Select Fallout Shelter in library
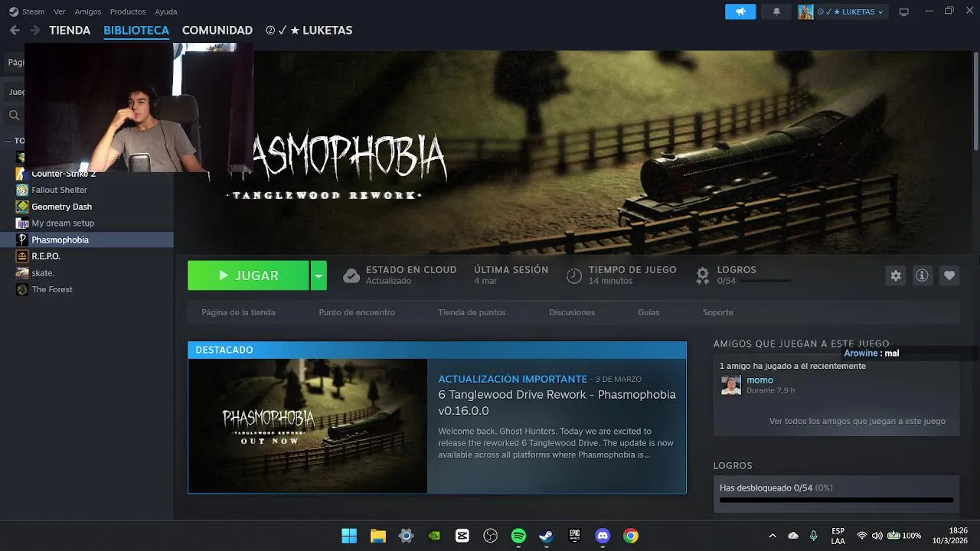The image size is (980, 551). point(59,190)
